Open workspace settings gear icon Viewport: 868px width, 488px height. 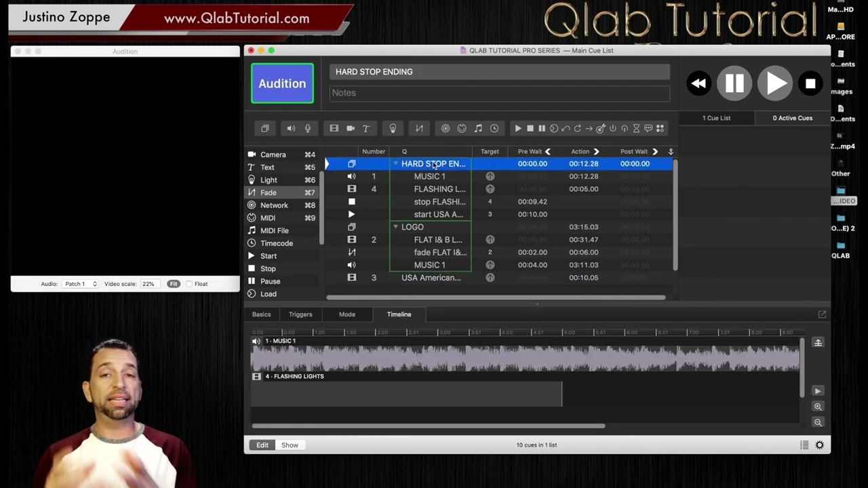[x=820, y=445]
